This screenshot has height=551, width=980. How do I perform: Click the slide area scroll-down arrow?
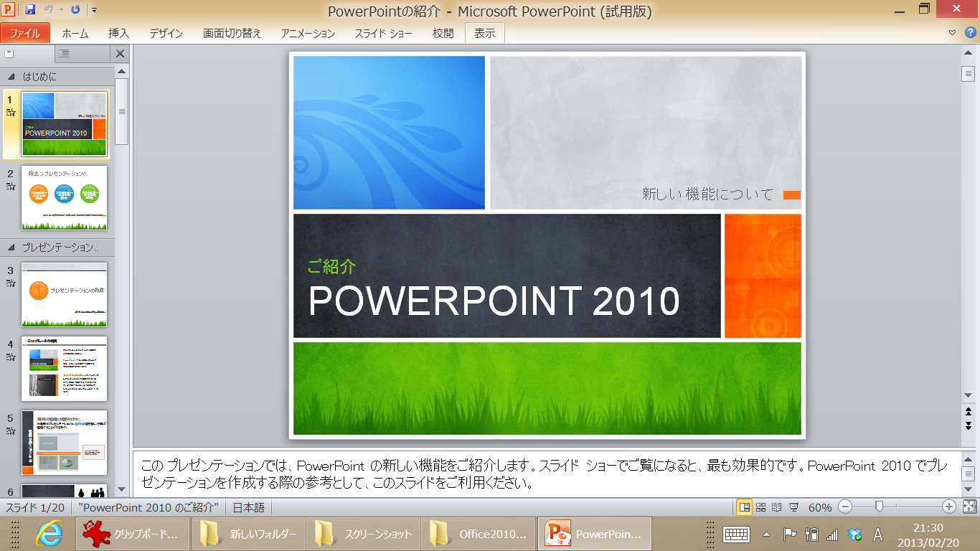click(x=969, y=395)
